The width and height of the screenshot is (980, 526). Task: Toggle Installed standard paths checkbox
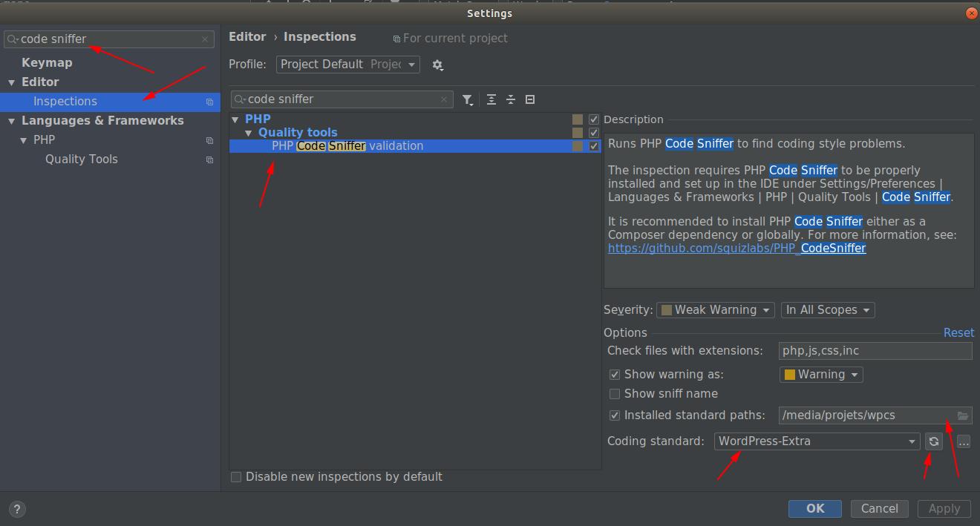tap(615, 415)
